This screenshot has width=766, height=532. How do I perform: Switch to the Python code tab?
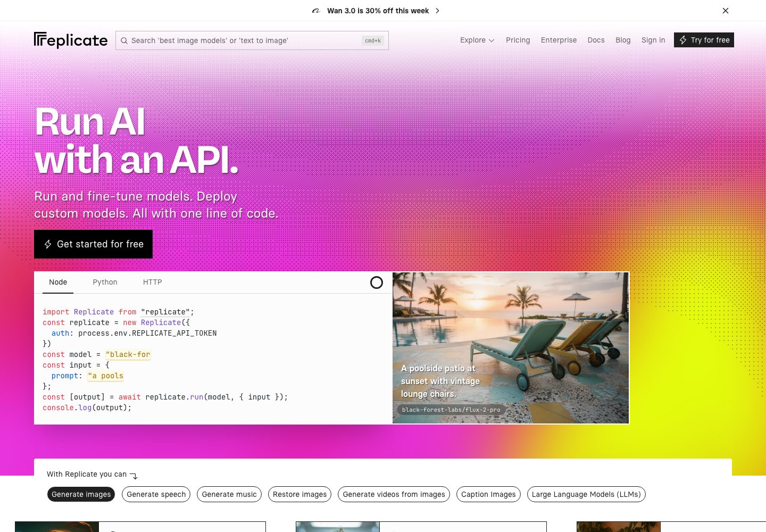pos(105,282)
